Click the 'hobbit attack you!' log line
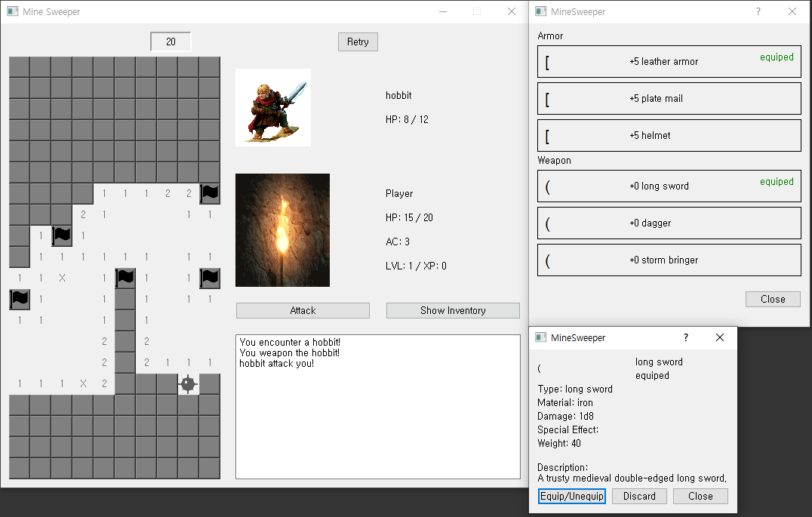The image size is (812, 517). 276,364
